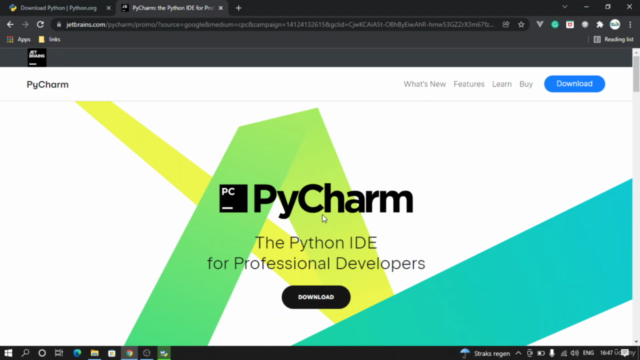640x360 pixels.
Task: Click the padlock site info icon
Action: pyautogui.click(x=59, y=24)
